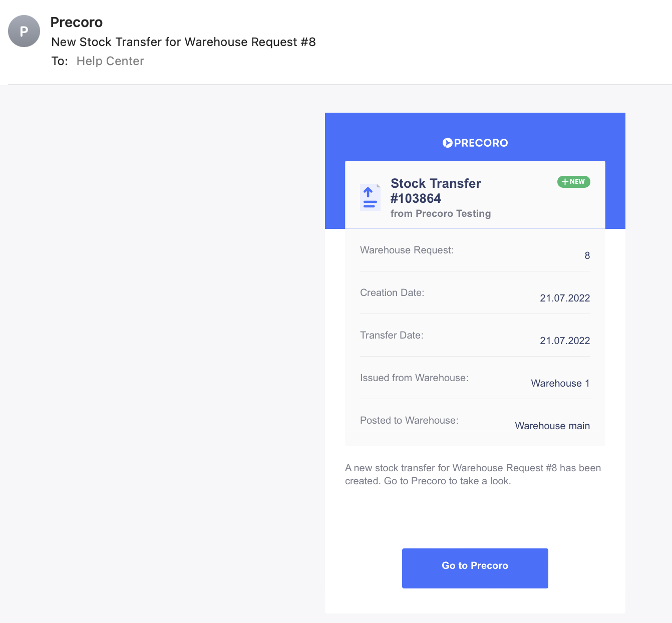Click the Warehouse Request label
Viewport: 672px width, 623px height.
click(407, 250)
